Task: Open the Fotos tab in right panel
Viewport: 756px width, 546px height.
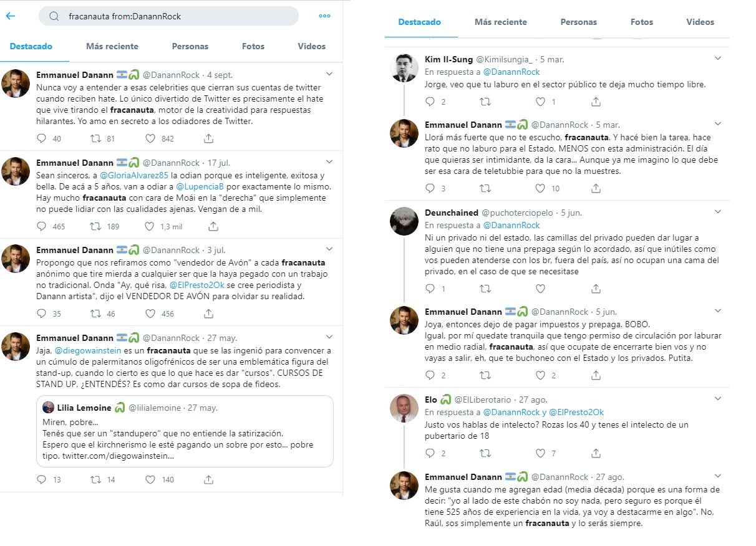Action: (641, 22)
